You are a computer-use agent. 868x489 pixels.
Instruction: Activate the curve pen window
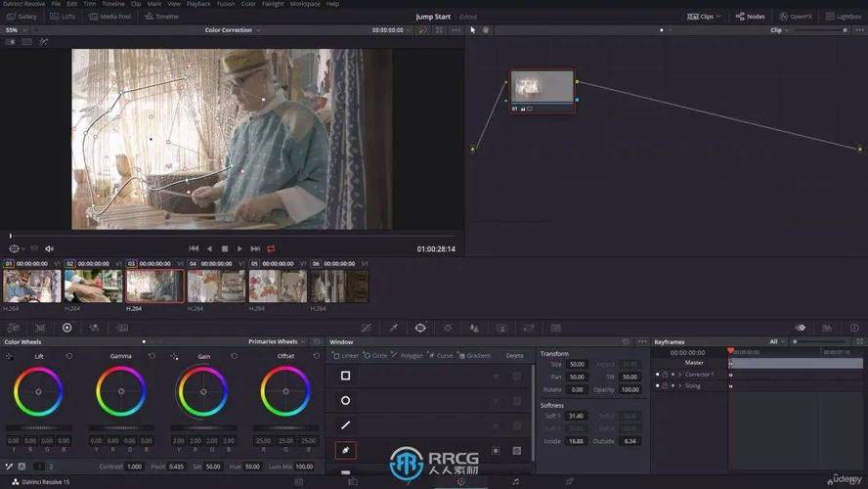click(345, 451)
